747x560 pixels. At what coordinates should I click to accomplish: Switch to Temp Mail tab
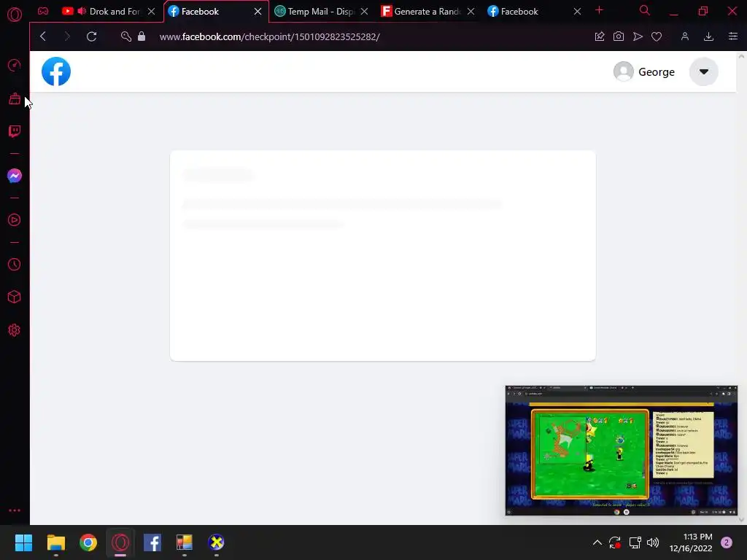[321, 11]
